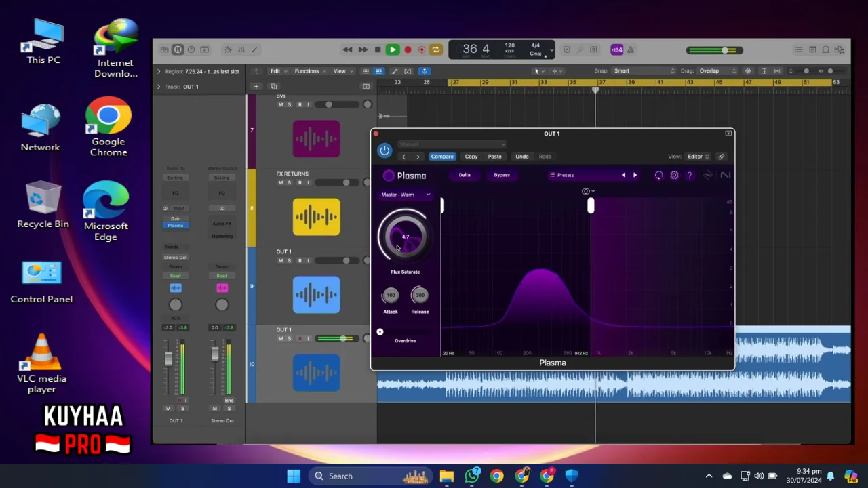Toggle the metronome click icon
The height and width of the screenshot is (488, 868).
tap(631, 49)
